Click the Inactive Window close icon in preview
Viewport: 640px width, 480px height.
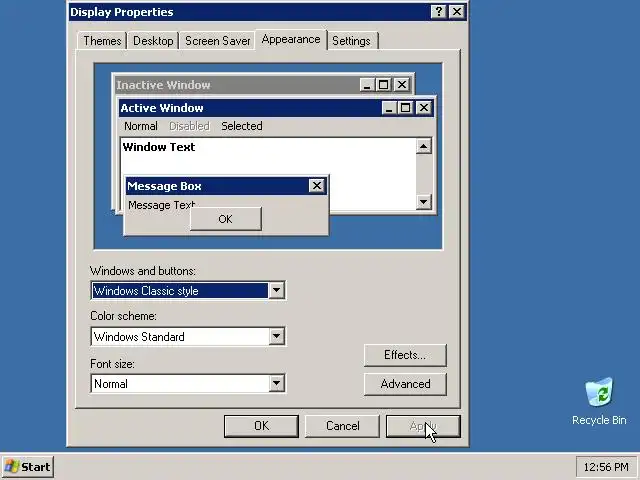[402, 85]
